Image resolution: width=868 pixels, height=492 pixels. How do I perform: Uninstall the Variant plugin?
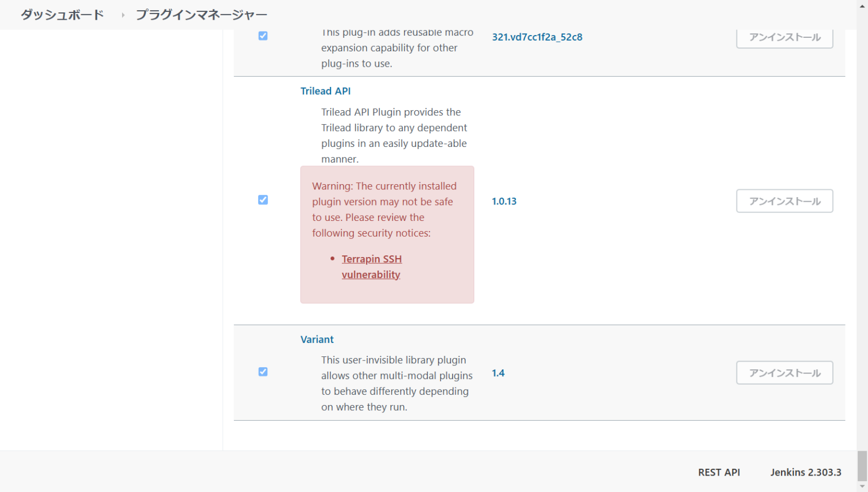pyautogui.click(x=784, y=372)
